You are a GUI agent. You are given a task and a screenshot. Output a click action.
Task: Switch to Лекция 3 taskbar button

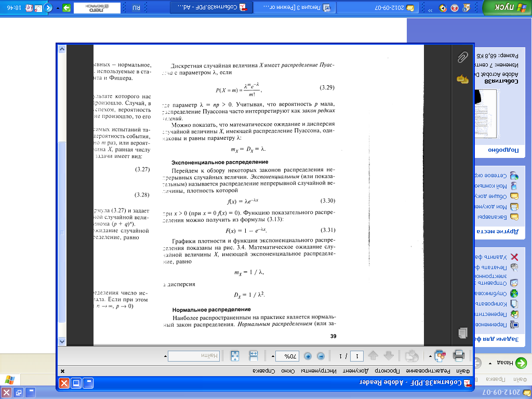(x=294, y=8)
